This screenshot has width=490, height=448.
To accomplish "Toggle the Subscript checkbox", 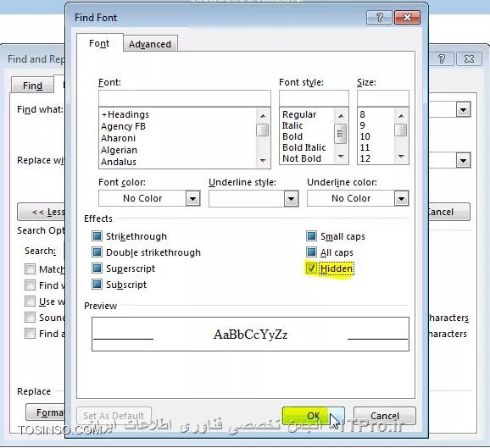I will (97, 285).
